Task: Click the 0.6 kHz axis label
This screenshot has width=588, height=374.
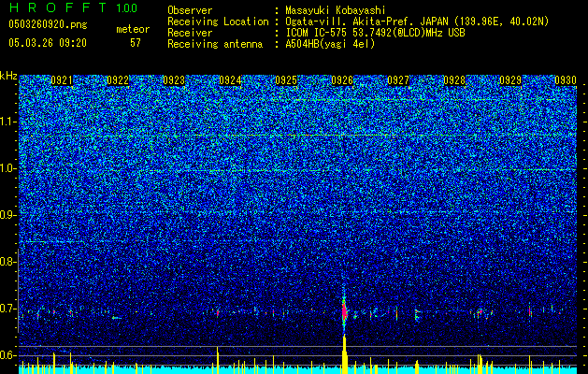Action: point(7,355)
